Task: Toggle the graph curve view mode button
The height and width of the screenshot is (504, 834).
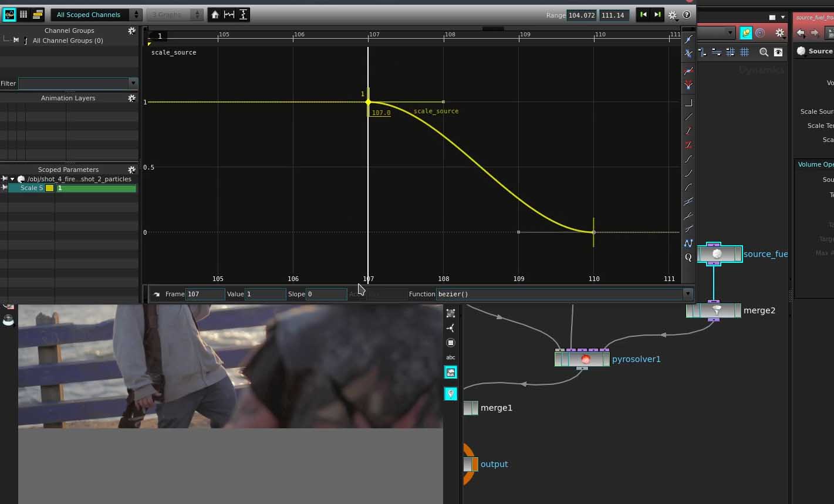Action: [9, 15]
